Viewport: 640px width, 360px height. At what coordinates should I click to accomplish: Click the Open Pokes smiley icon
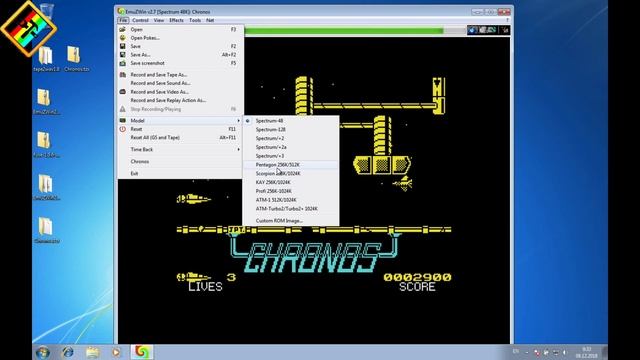[122, 38]
